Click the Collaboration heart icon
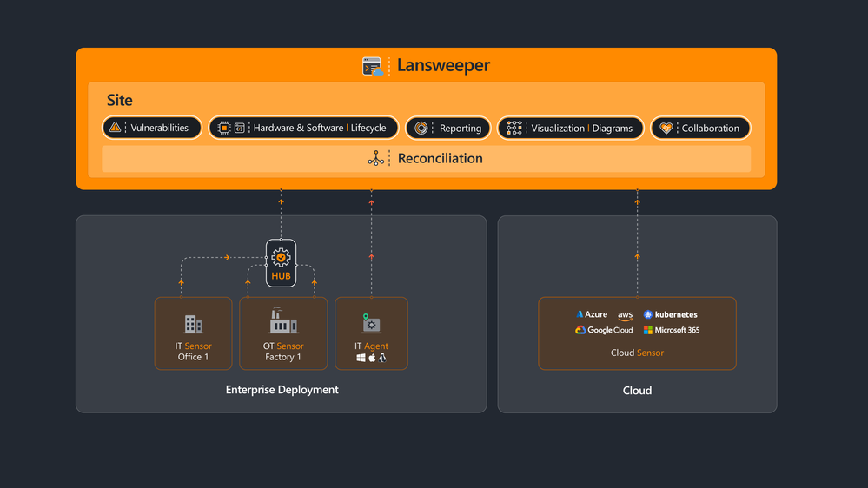Screen dimensions: 868x488 (x=666, y=128)
